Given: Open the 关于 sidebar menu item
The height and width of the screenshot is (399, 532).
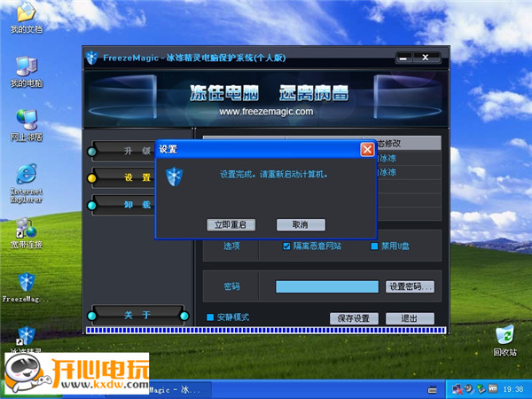Looking at the screenshot, I should 137,315.
